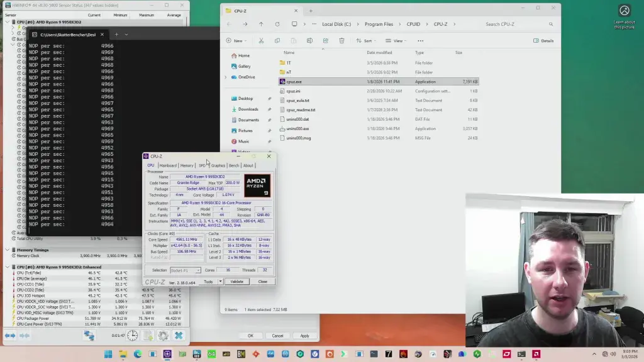
Task: Click the Copy icon in Explorer toolbar
Action: coord(277,40)
